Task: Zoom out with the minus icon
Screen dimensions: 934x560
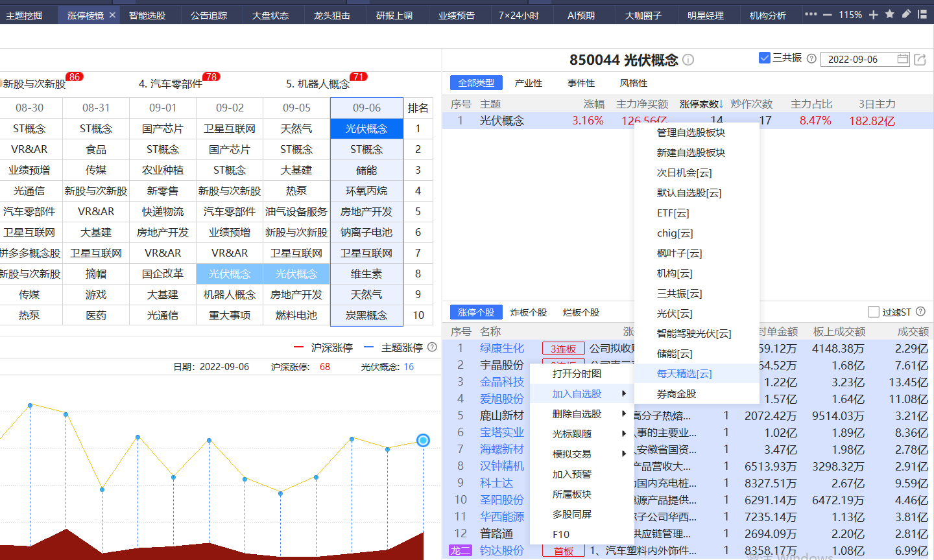Action: point(828,15)
